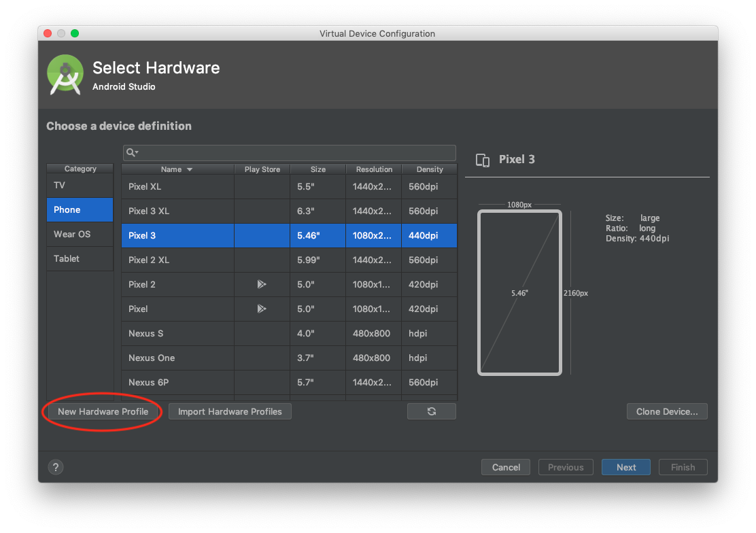Image resolution: width=756 pixels, height=533 pixels.
Task: Click the Category column header
Action: [80, 169]
